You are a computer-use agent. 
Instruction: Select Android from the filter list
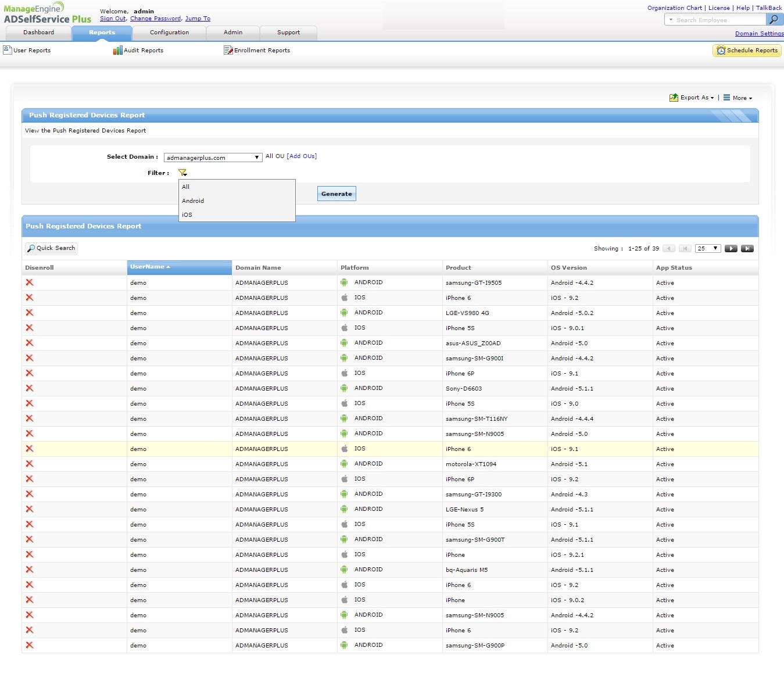(x=193, y=201)
